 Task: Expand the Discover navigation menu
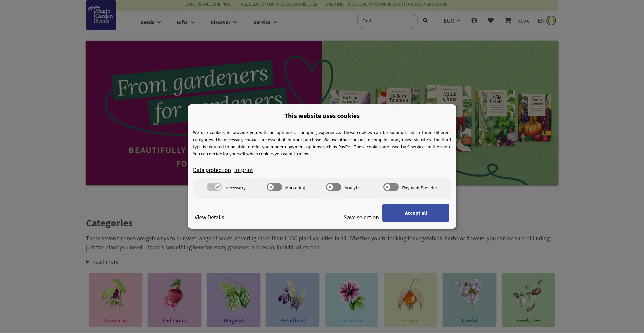pos(223,22)
